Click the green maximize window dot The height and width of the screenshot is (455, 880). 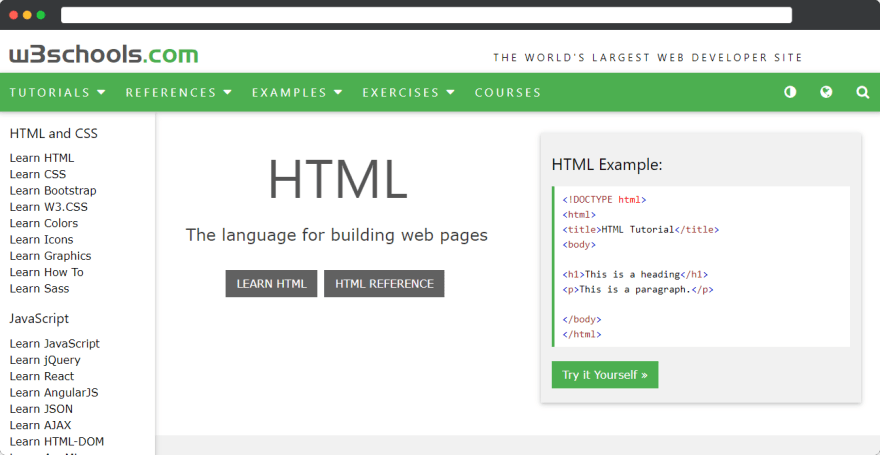click(x=41, y=15)
